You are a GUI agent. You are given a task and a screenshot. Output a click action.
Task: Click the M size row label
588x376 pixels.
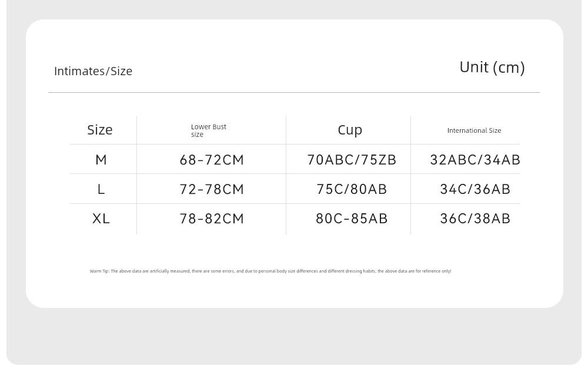coord(101,160)
